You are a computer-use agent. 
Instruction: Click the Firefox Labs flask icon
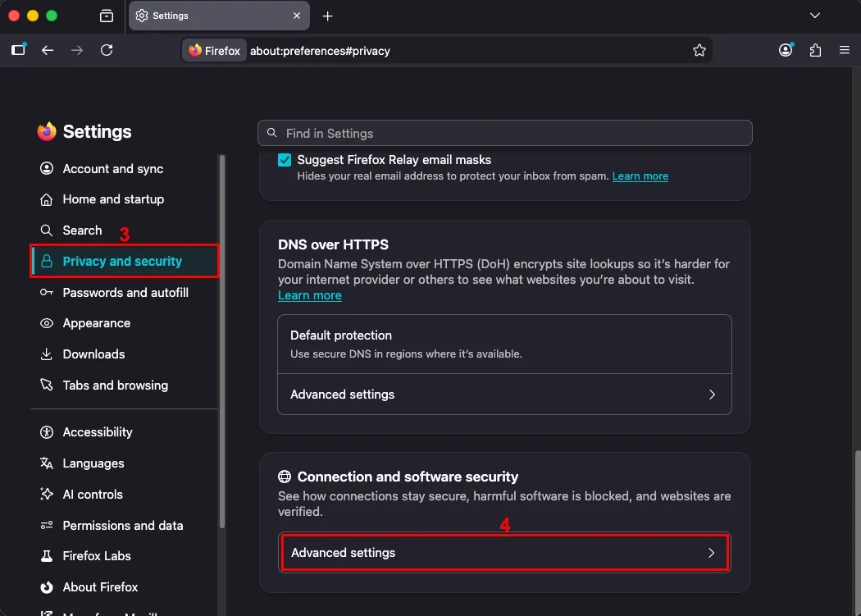[47, 555]
